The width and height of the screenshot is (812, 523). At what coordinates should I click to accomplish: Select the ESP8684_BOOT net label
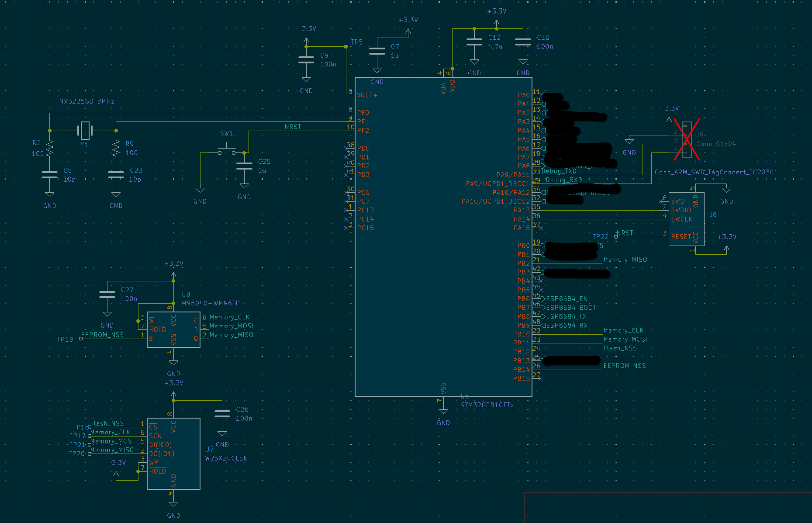click(570, 307)
